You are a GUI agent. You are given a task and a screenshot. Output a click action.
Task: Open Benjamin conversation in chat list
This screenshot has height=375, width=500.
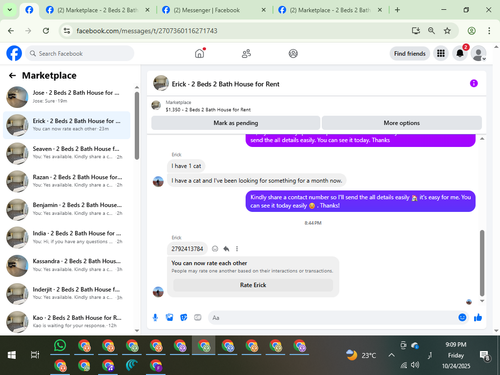(67, 209)
